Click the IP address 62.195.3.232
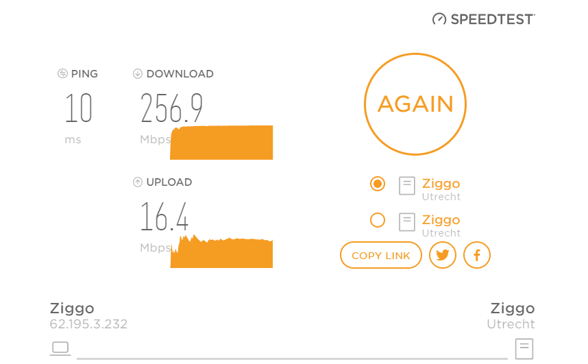This screenshot has width=588, height=364. (88, 324)
